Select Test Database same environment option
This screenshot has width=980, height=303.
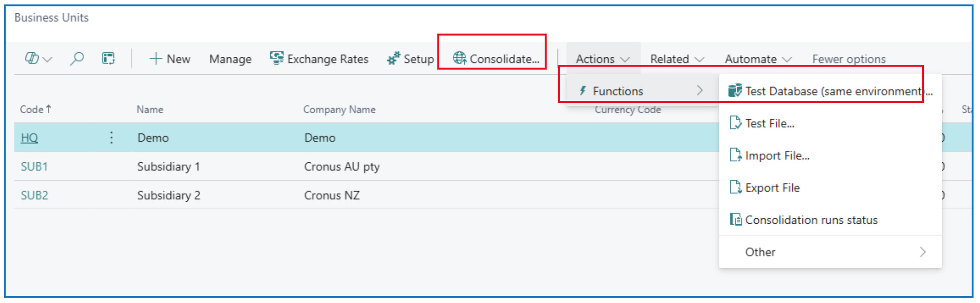[x=831, y=91]
